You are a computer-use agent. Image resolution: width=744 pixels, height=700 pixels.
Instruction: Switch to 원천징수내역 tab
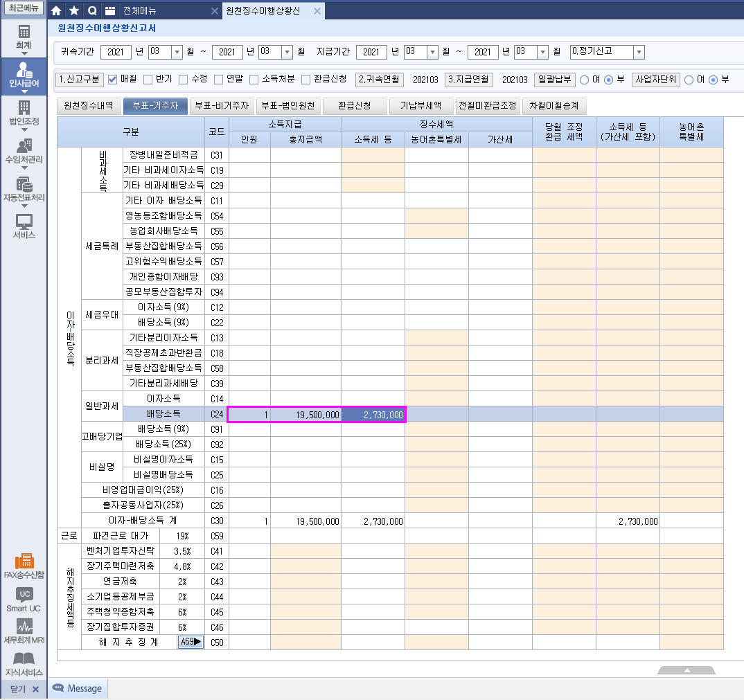(x=89, y=106)
